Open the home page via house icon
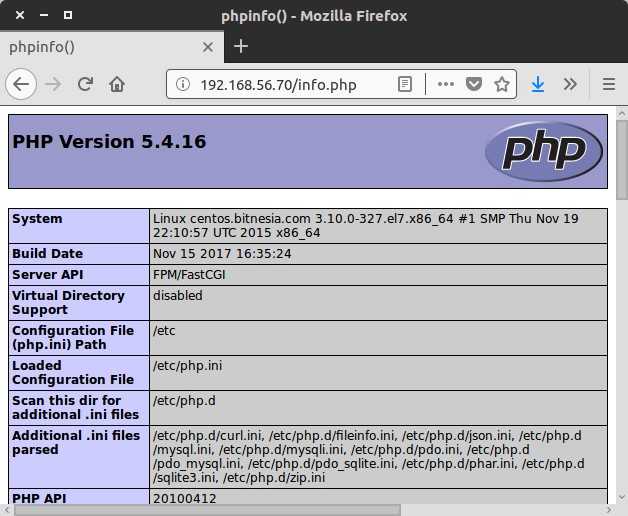 point(117,84)
